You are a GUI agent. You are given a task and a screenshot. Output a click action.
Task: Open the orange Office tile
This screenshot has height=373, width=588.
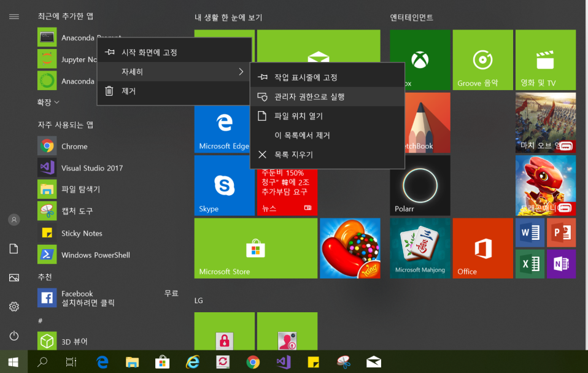click(x=482, y=248)
